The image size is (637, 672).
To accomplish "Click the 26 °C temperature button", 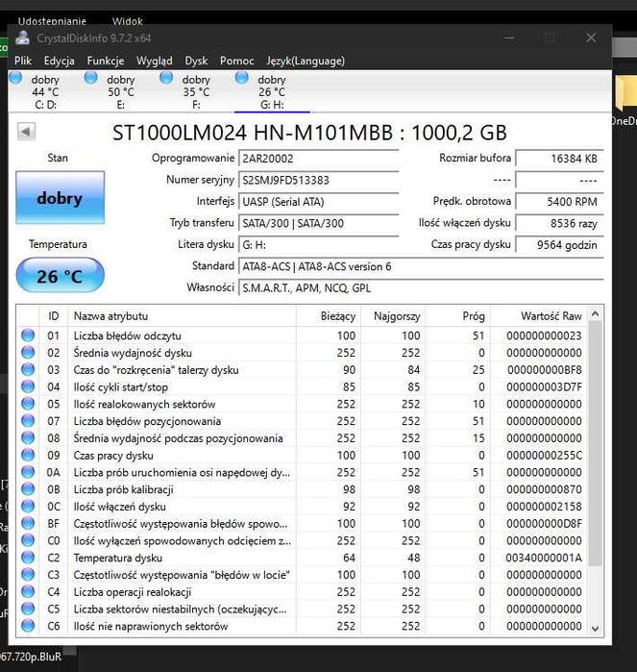I will click(60, 276).
